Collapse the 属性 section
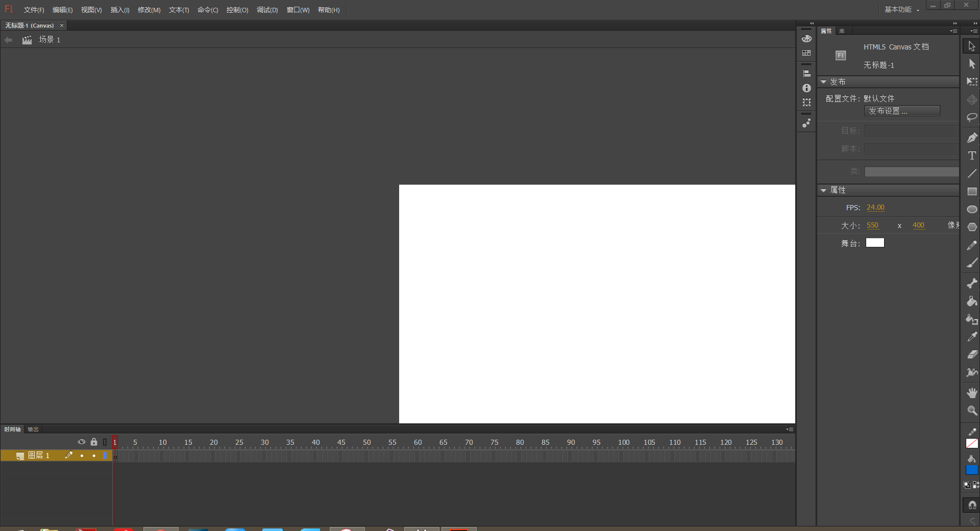Viewport: 980px width, 531px height. 823,190
